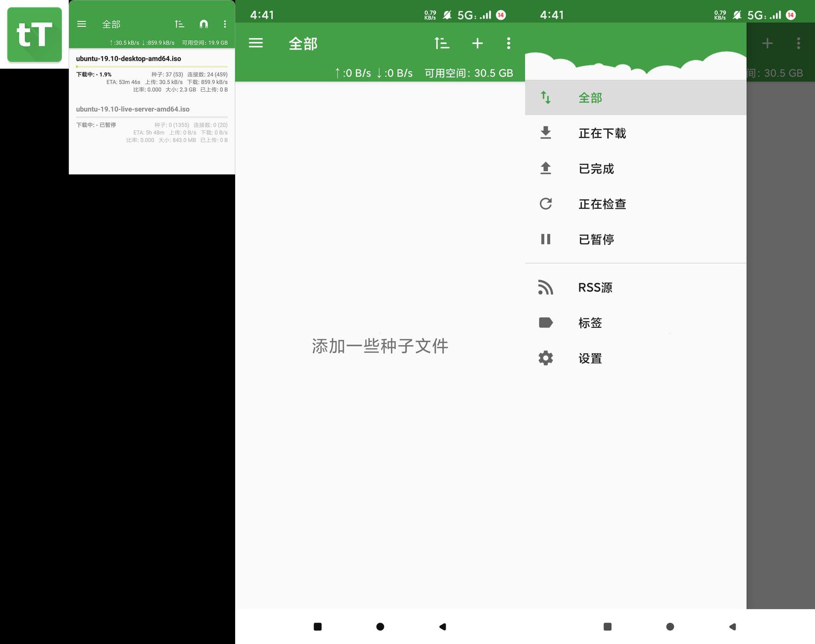Open the ubuntu-19.10-desktop-amd64.iso torrent
The height and width of the screenshot is (644, 815).
pos(129,58)
